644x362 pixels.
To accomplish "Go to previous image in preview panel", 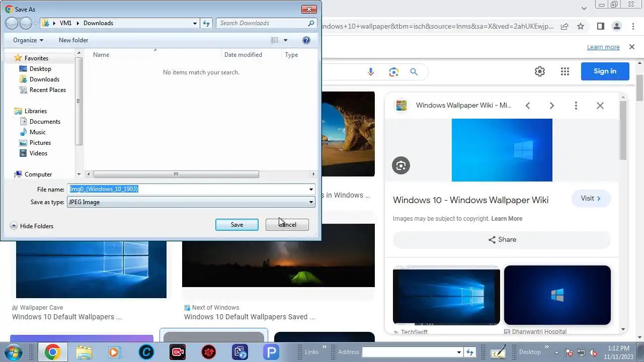I will click(x=528, y=106).
